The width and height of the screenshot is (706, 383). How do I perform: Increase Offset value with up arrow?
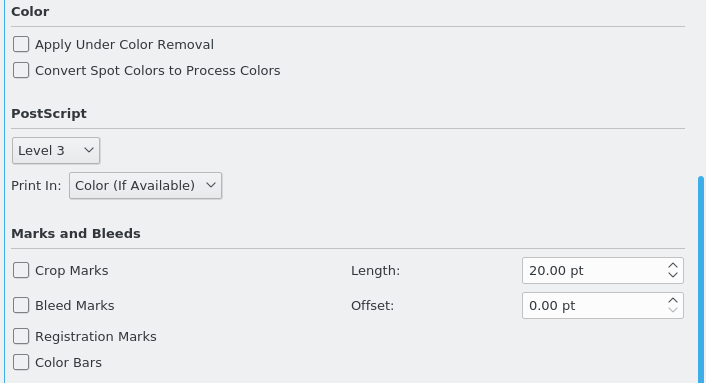[x=673, y=301]
